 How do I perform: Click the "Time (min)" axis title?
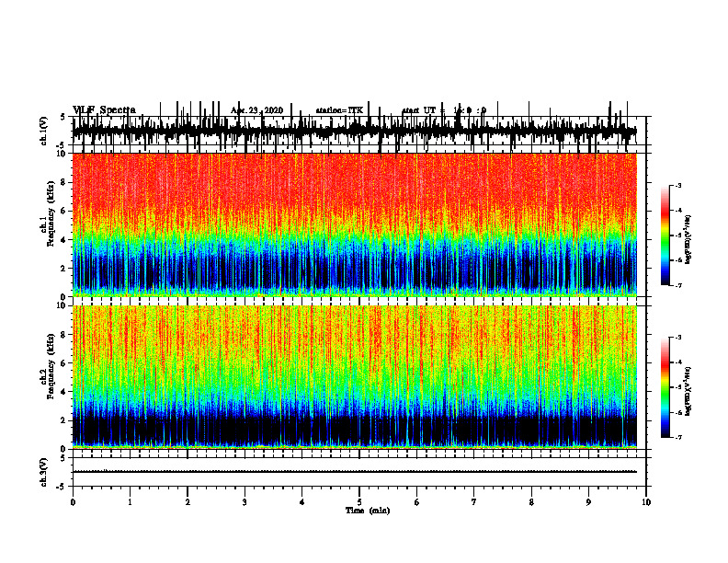[x=368, y=511]
